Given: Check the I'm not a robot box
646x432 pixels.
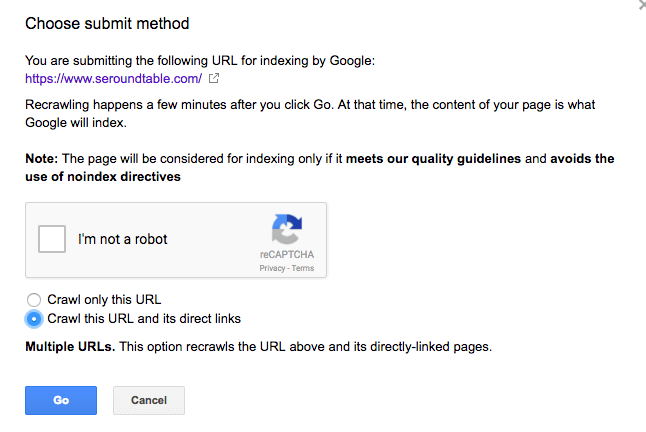Looking at the screenshot, I should (x=52, y=240).
